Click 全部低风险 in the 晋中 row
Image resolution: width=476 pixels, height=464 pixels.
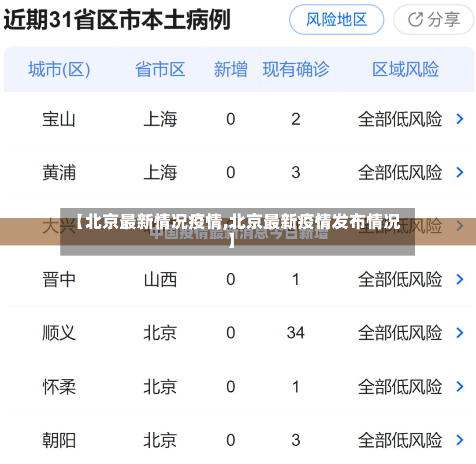400,279
